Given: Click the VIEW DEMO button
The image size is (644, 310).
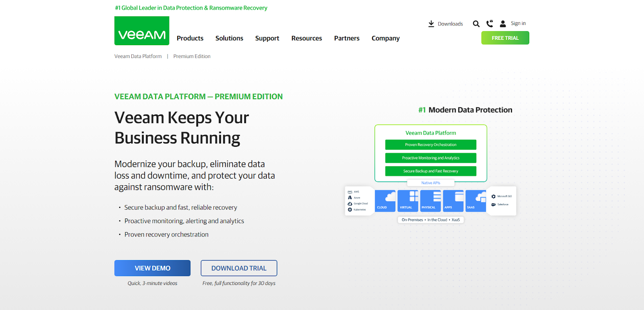Looking at the screenshot, I should pyautogui.click(x=152, y=268).
